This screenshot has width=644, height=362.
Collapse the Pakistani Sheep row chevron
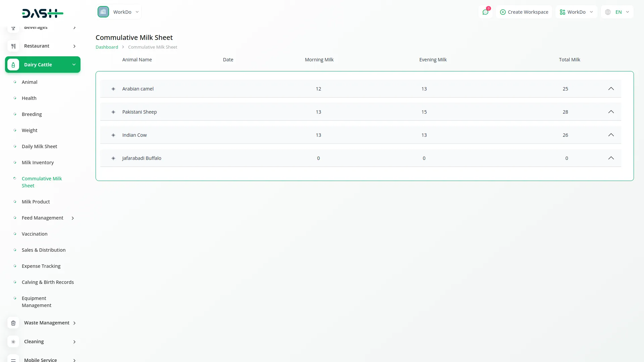pyautogui.click(x=611, y=112)
